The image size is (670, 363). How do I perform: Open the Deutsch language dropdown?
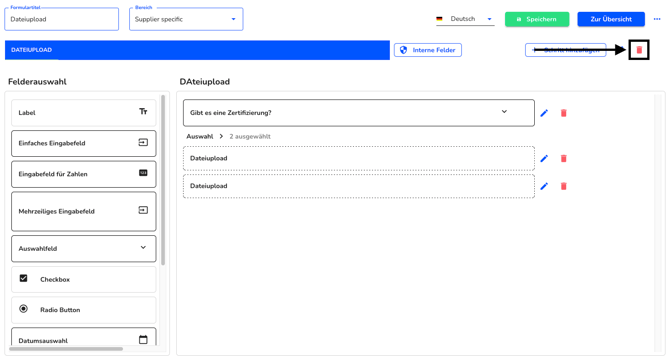(x=465, y=19)
